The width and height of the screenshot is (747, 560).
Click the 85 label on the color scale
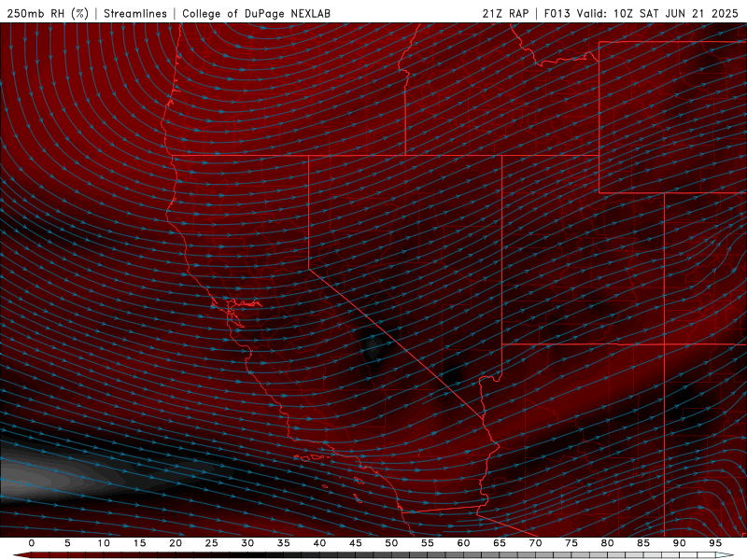[643, 543]
